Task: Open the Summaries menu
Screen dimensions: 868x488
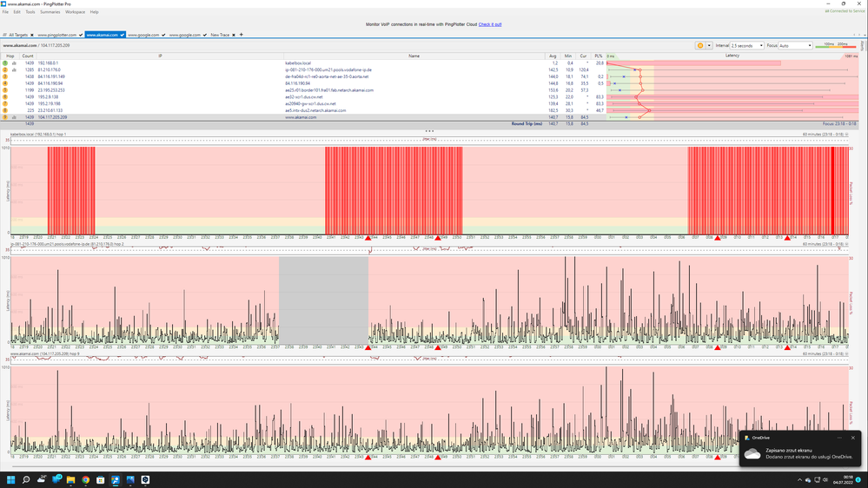Action: coord(50,12)
